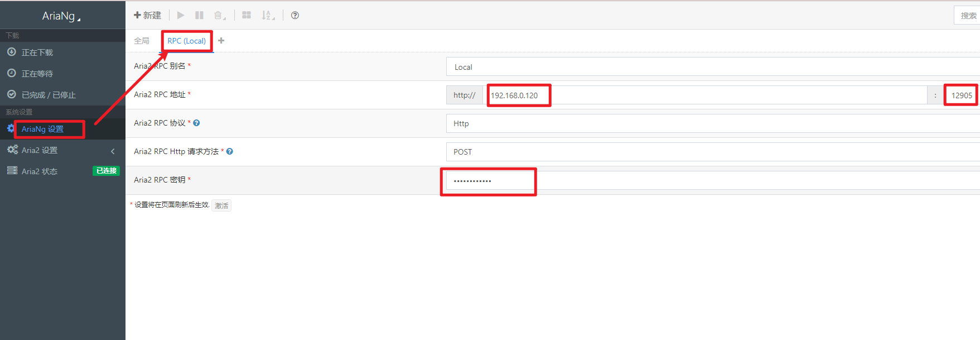The image size is (980, 340).
Task: Click the Aria2 RPC 地址 label
Action: pyautogui.click(x=160, y=94)
